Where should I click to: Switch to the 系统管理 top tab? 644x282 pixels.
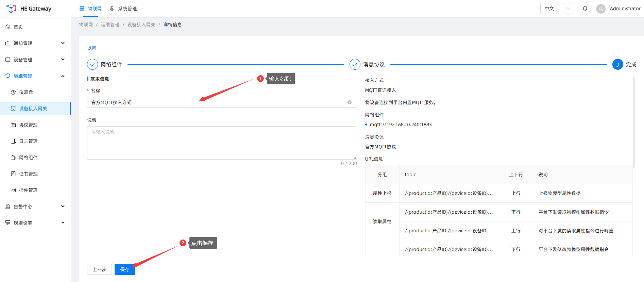tap(123, 9)
